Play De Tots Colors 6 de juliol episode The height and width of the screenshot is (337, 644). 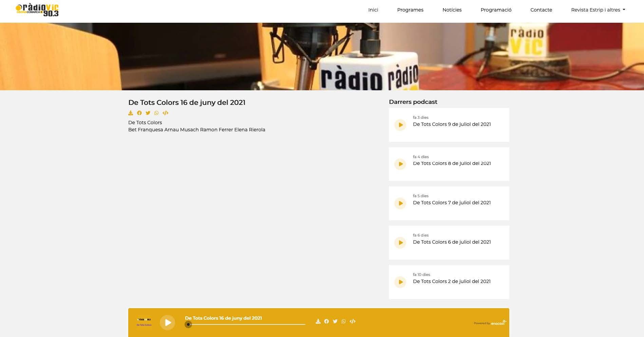(400, 243)
